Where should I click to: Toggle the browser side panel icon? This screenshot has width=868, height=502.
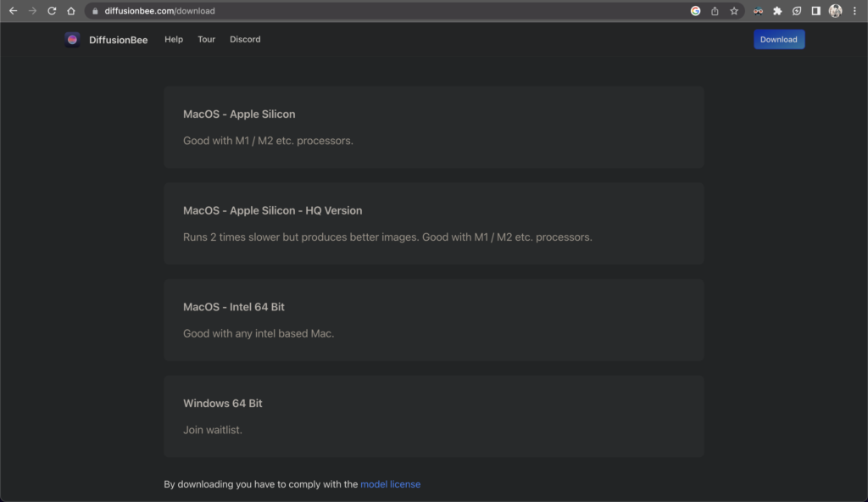click(815, 11)
